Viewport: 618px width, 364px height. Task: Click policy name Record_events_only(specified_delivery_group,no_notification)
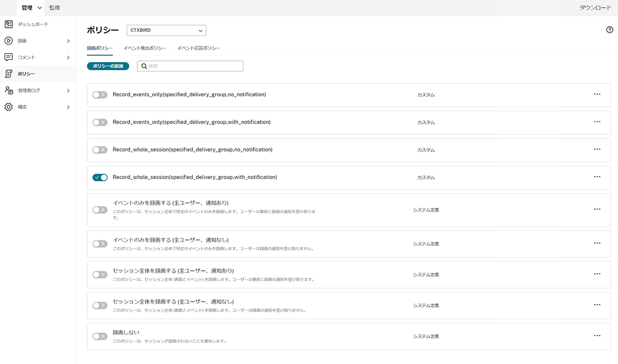click(189, 95)
